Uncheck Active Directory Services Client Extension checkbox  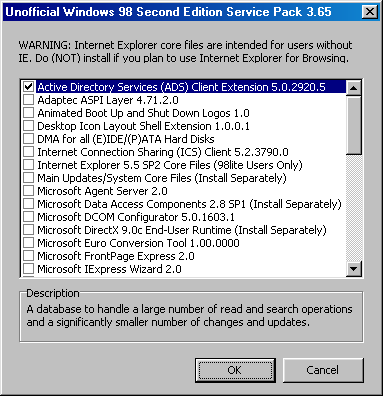(x=29, y=87)
